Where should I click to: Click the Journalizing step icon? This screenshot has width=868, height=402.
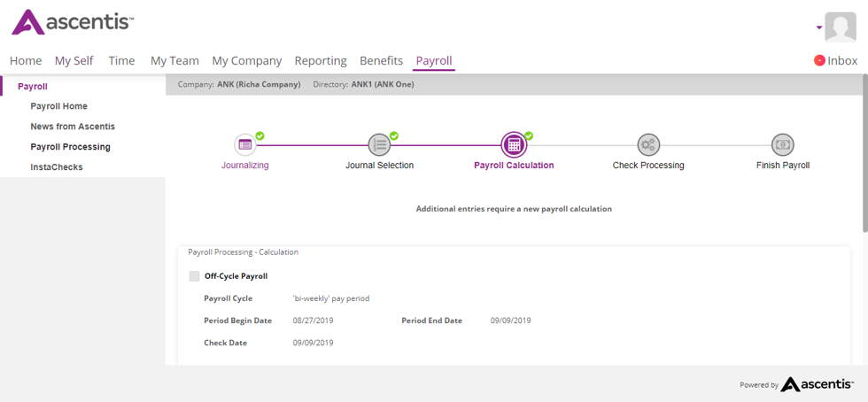tap(245, 144)
